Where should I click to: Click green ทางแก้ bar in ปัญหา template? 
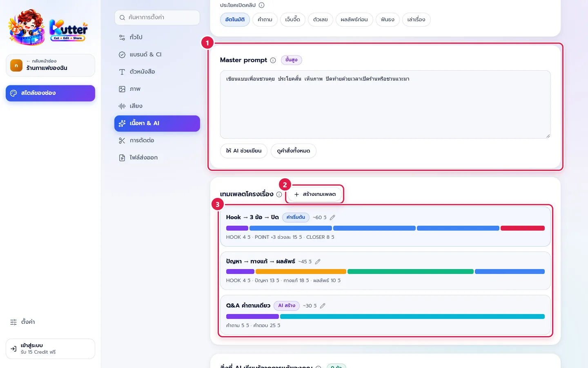click(410, 272)
